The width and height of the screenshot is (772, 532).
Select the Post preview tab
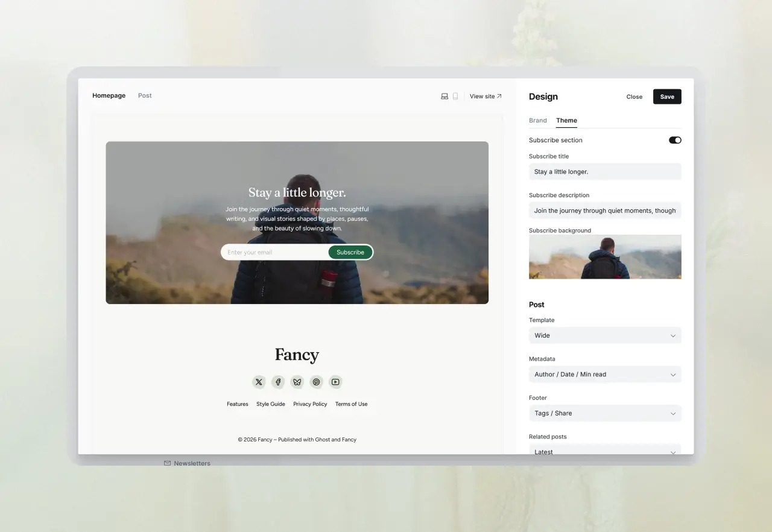pyautogui.click(x=145, y=96)
